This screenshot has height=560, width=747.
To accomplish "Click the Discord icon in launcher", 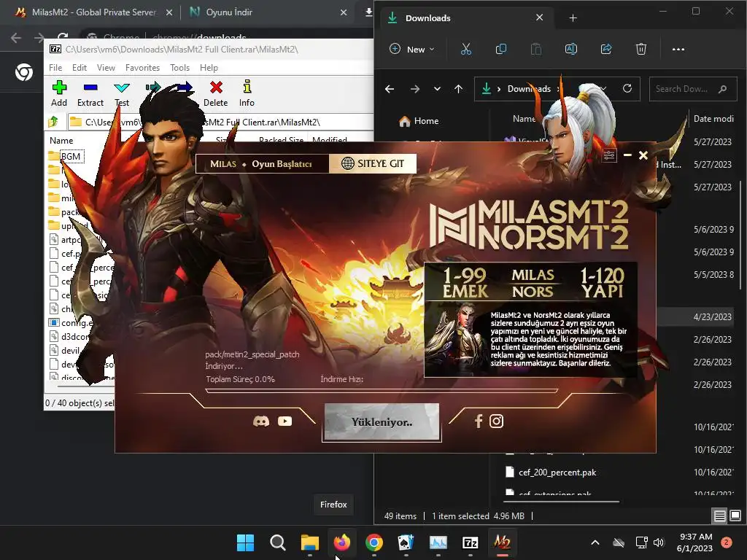I will point(260,421).
